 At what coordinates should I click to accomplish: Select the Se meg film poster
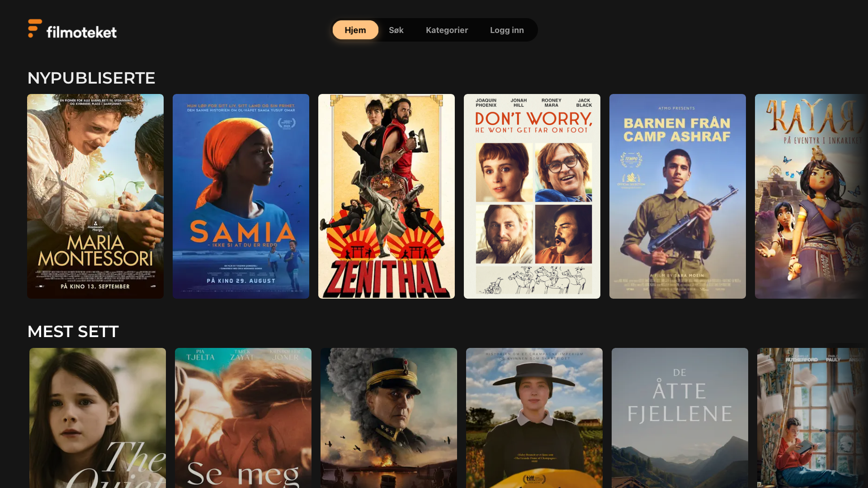coord(243,418)
